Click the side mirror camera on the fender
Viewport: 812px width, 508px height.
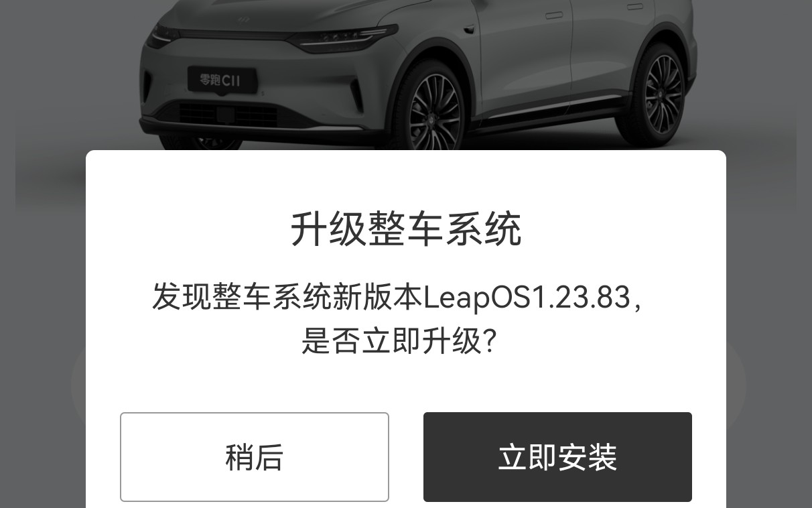(469, 27)
